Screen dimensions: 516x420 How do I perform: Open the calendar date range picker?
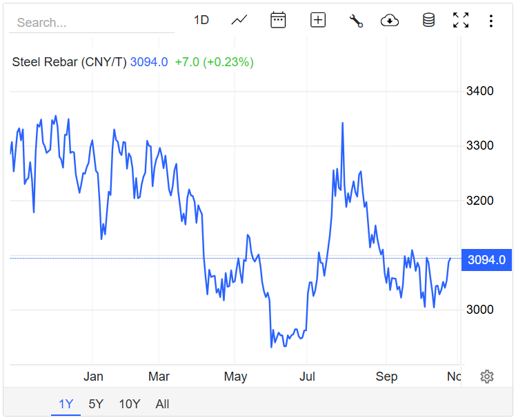click(278, 20)
